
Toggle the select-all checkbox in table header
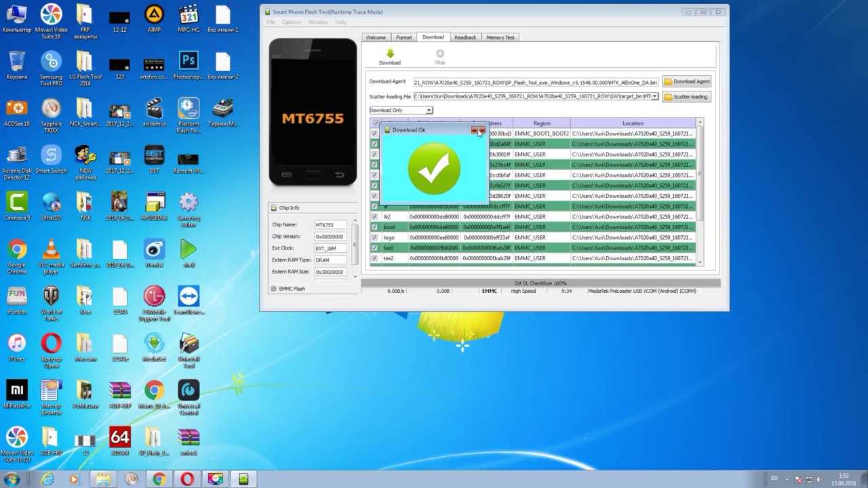point(376,123)
